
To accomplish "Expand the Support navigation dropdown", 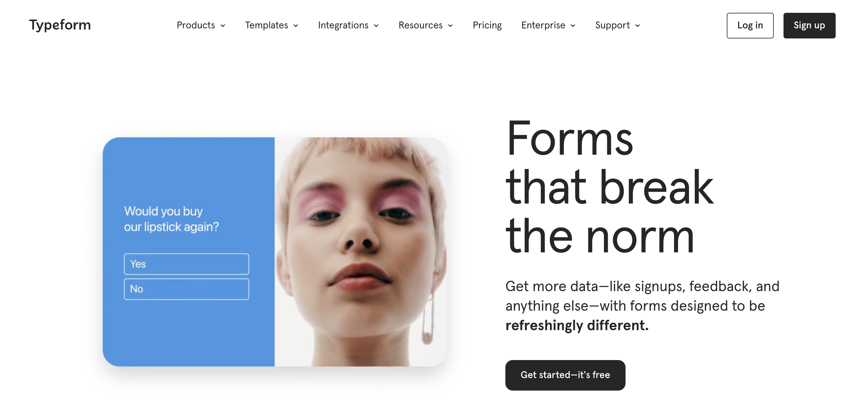I will tap(618, 25).
